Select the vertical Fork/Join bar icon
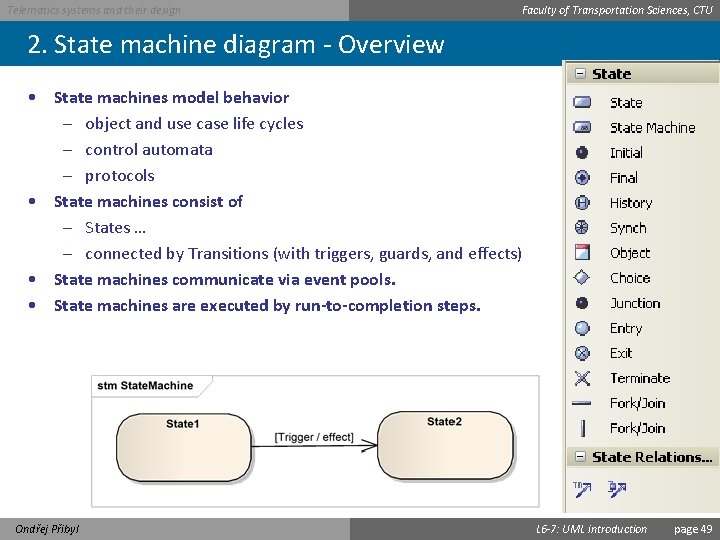This screenshot has width=720, height=540. [583, 428]
